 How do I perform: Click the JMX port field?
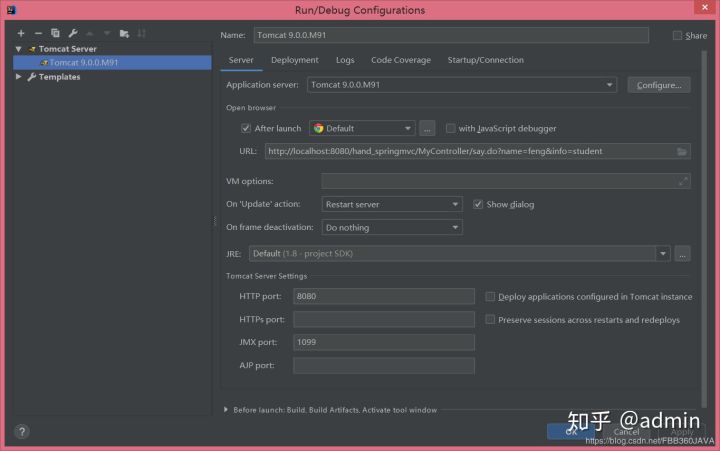tap(384, 342)
